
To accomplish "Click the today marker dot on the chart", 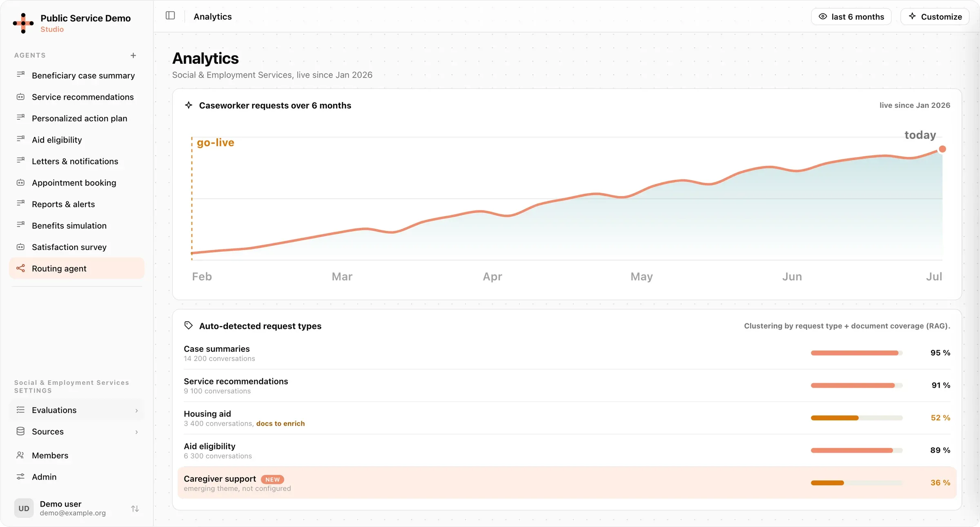I will [942, 149].
